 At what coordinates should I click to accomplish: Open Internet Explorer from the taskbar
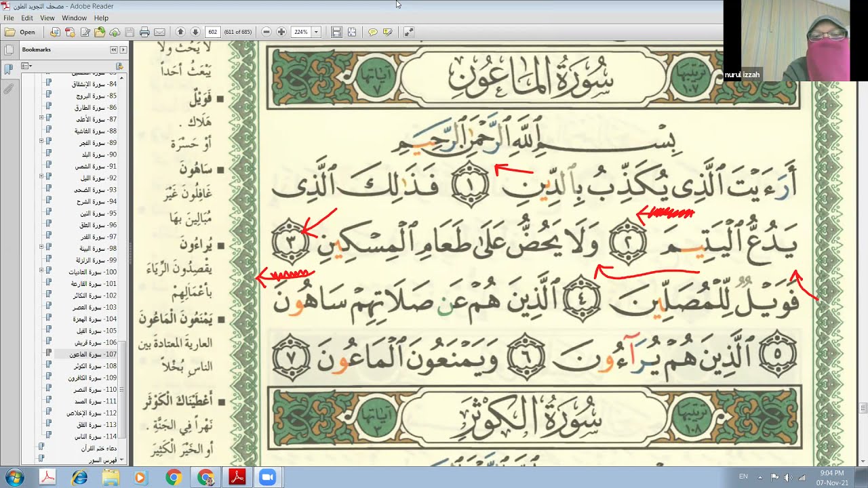(79, 477)
